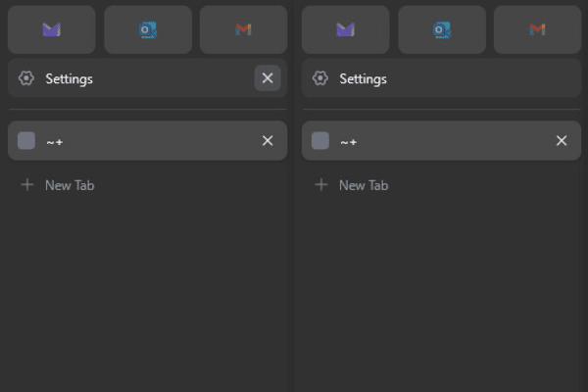Open the Outlook pinned tab in right sidebar
The height and width of the screenshot is (392, 588).
coord(442,29)
